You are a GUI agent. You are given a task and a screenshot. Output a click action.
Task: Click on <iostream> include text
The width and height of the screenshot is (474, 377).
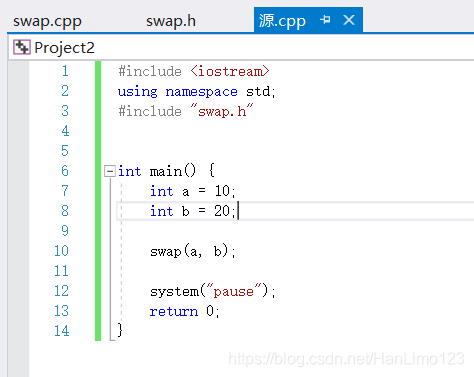230,71
